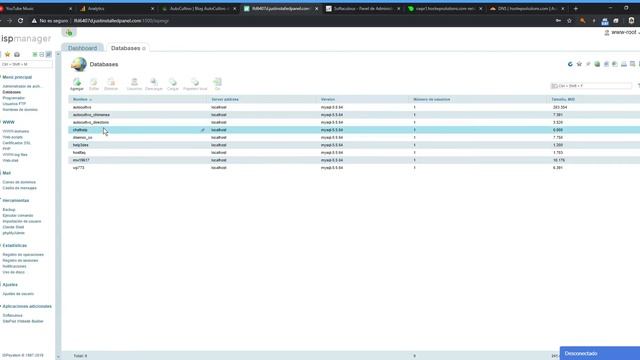Screen dimensions: 640x360
Task: Select the autocultivo_shimanea database row
Action: [x=354, y=115]
